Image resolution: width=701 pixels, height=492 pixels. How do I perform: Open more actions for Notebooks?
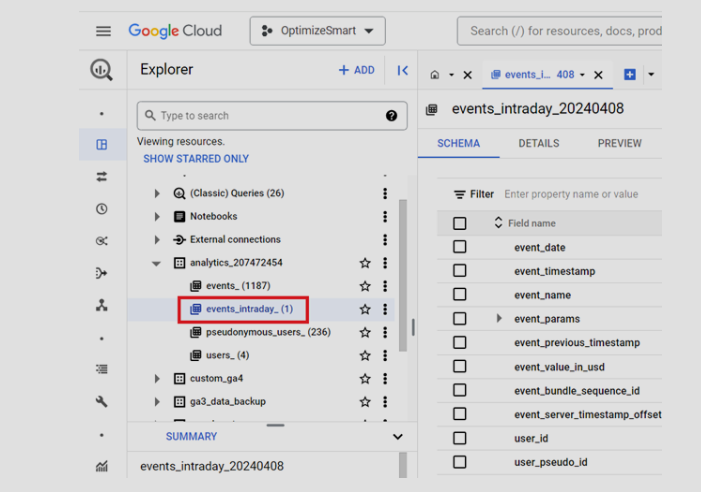tap(385, 217)
